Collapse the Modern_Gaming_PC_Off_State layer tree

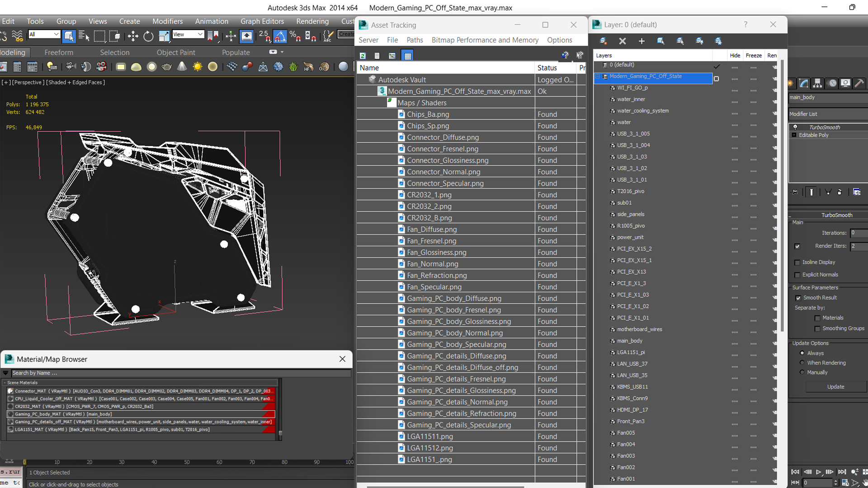[598, 77]
